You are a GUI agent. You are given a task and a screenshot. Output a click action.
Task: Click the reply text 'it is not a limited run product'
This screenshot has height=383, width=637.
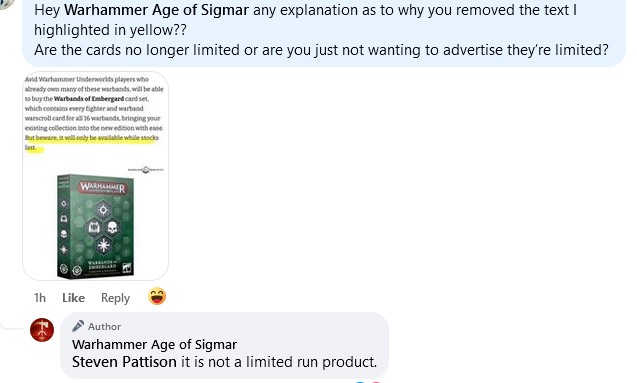coord(279,362)
